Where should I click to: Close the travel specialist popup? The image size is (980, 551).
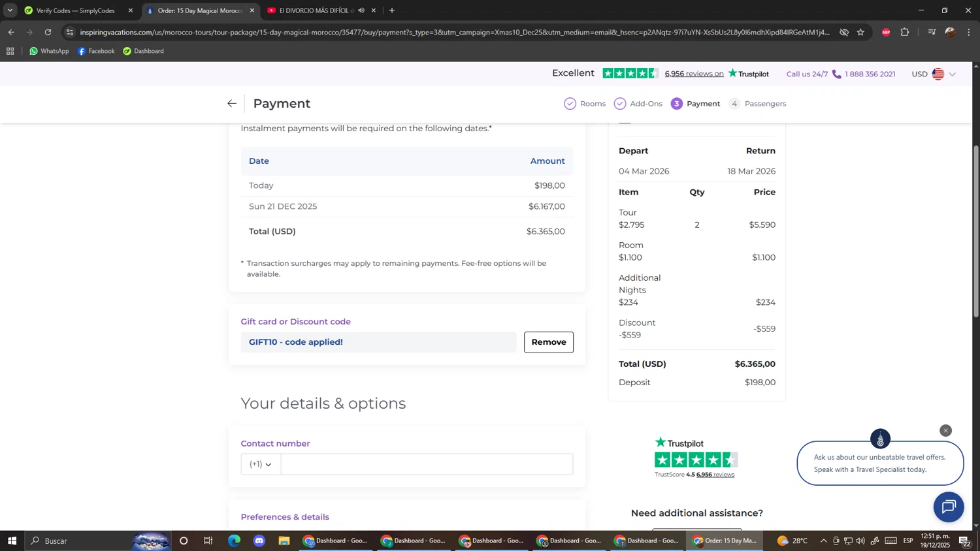(945, 431)
